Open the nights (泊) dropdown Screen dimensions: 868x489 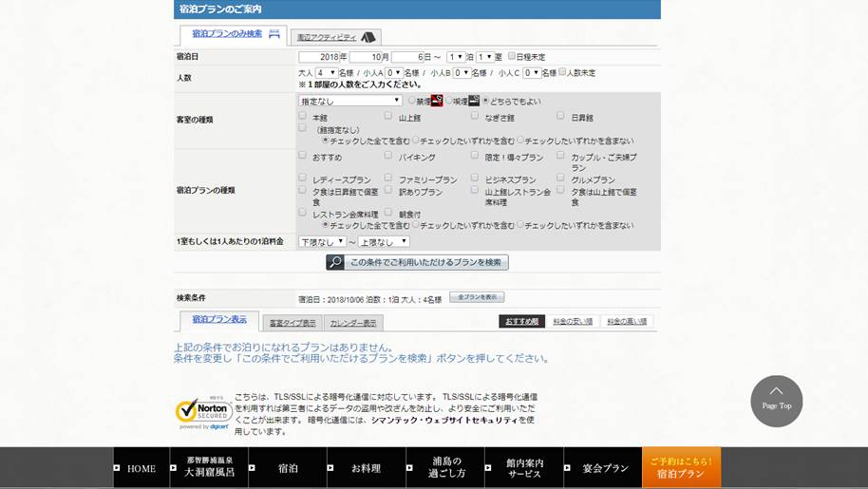click(x=456, y=56)
